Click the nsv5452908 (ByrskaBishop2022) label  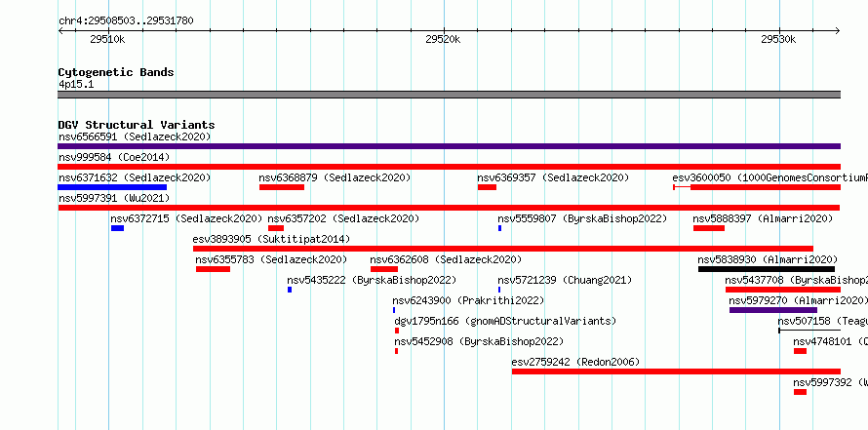pyautogui.click(x=479, y=341)
